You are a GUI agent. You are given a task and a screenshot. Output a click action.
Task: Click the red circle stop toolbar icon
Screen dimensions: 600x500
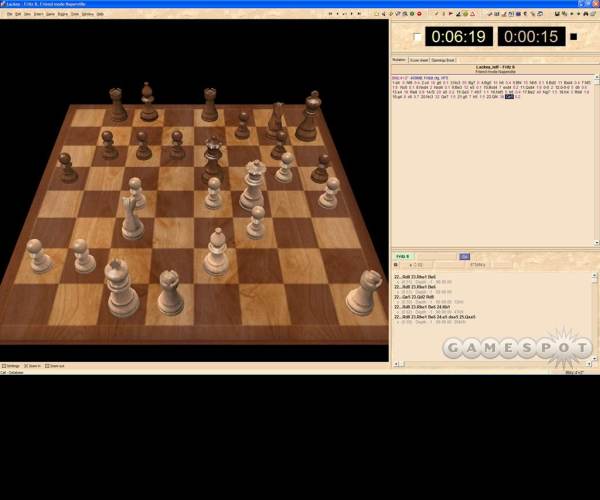tap(419, 14)
